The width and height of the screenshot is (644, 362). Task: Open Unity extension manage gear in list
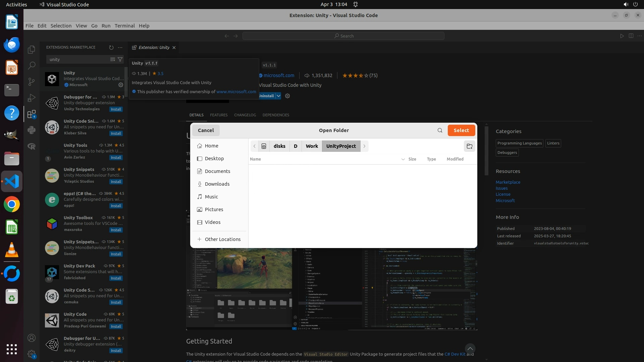(121, 85)
